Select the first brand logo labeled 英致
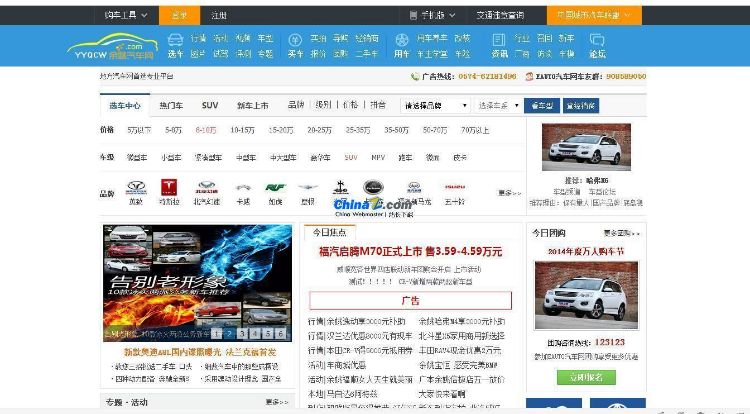The height and width of the screenshot is (414, 750). 136,187
